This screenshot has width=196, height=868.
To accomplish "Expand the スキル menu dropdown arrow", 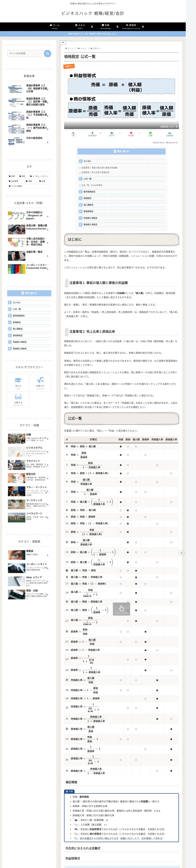I will (92, 27).
